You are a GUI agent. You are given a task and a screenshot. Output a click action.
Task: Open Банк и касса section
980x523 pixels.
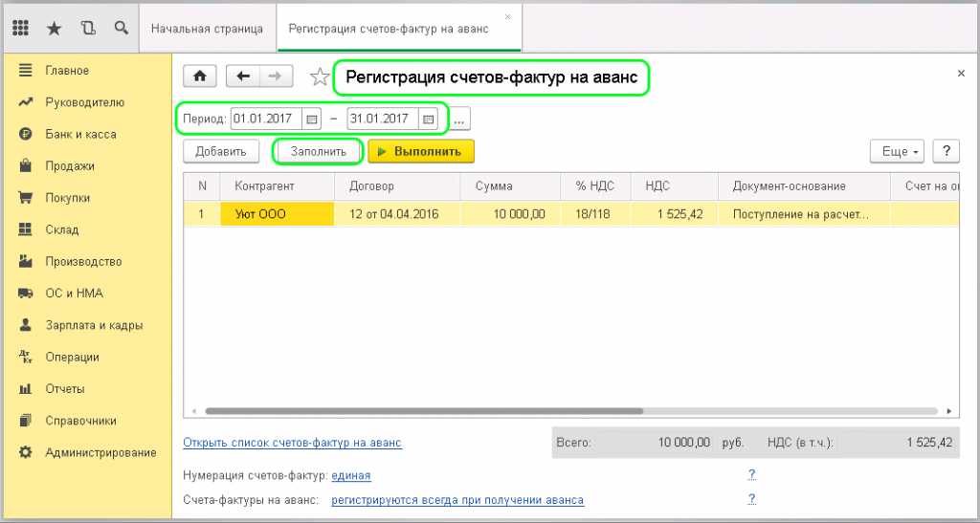tap(80, 134)
